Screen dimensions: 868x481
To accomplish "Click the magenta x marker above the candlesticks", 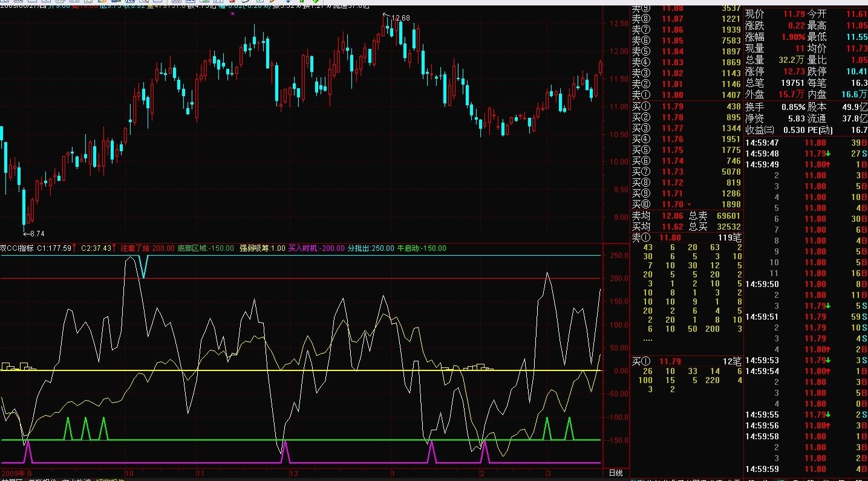I will pyautogui.click(x=233, y=12).
